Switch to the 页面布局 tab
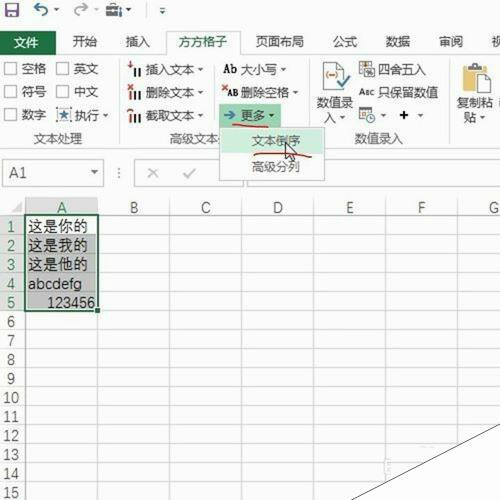Viewport: 500px width, 500px height. (280, 42)
